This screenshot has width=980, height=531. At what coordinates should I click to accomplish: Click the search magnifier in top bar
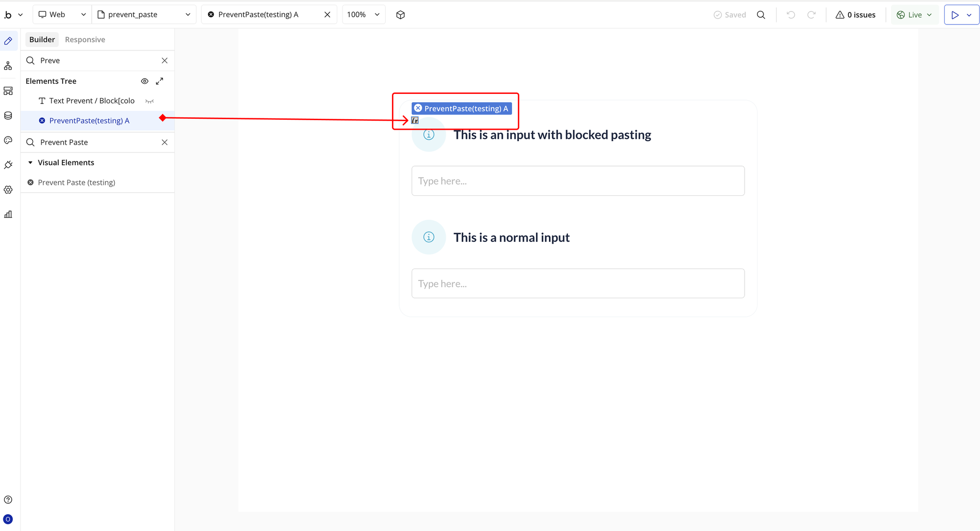[761, 15]
